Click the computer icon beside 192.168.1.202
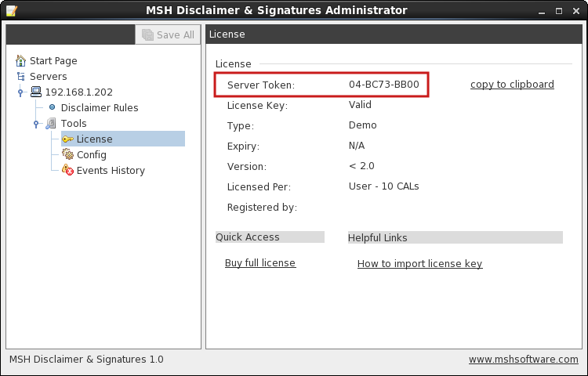This screenshot has width=588, height=376. [x=36, y=92]
